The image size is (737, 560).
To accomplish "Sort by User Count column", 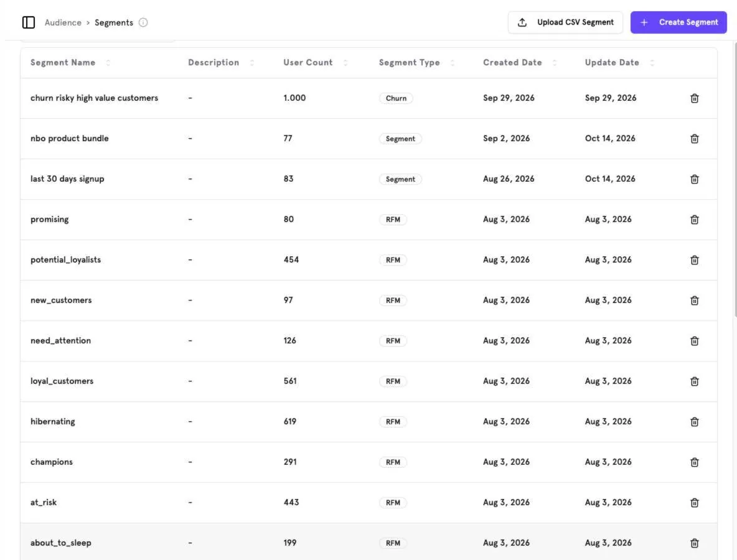I will [x=345, y=62].
